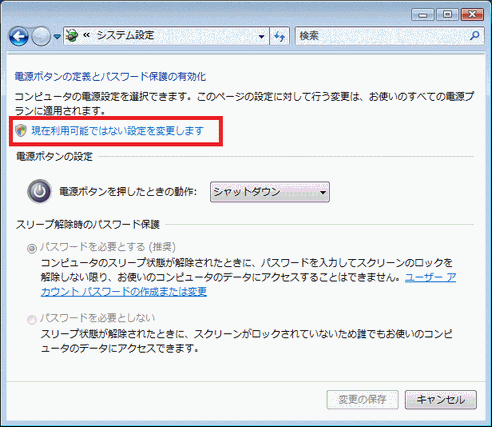Click the 電源ボタンの設定 section label
The image size is (492, 427).
click(x=55, y=156)
